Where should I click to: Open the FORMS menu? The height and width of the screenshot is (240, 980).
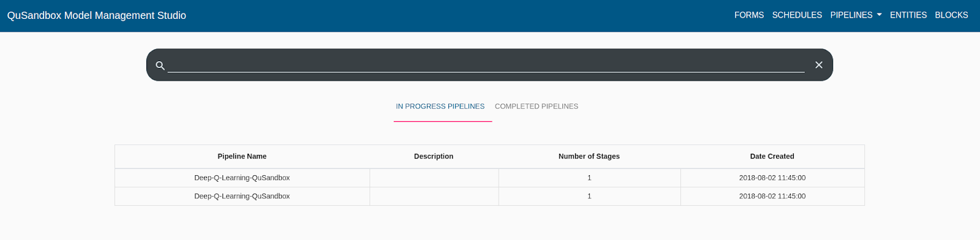pyautogui.click(x=749, y=15)
